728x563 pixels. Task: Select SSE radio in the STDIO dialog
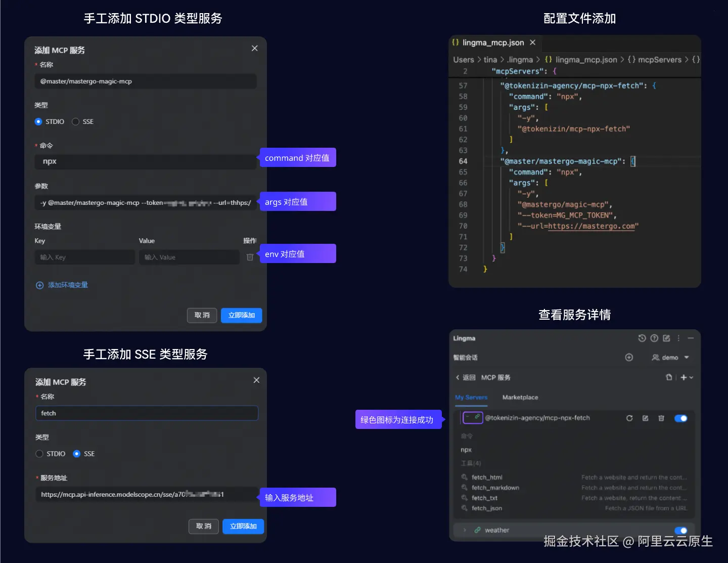pyautogui.click(x=75, y=121)
